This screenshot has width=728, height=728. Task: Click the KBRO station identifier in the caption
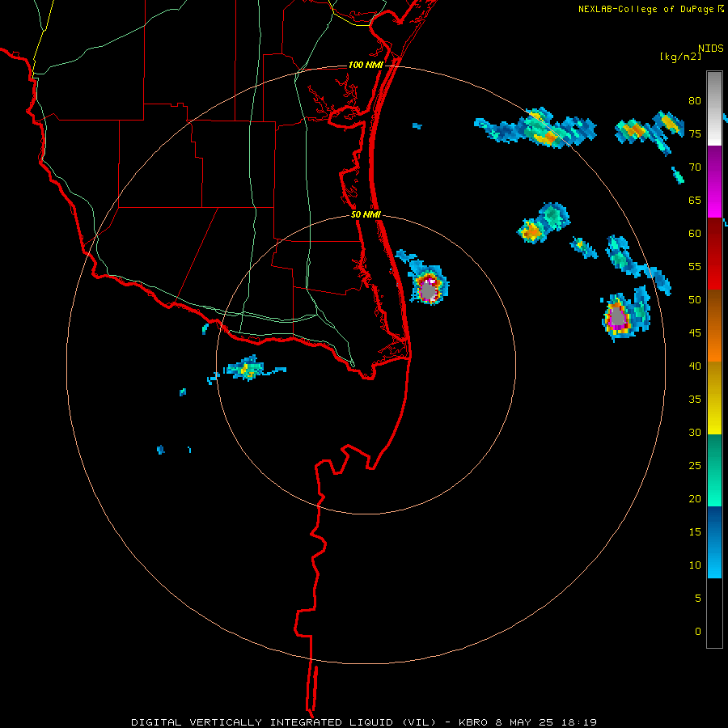click(473, 722)
